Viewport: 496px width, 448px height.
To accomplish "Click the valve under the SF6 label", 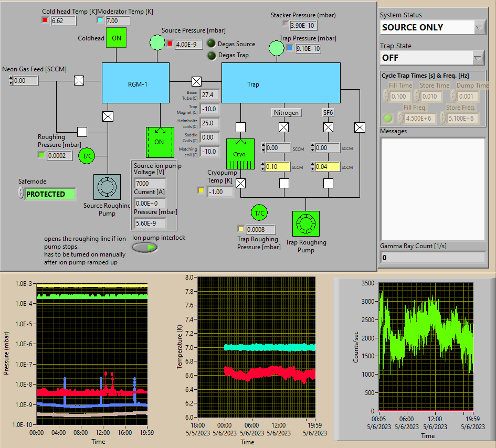I will (328, 127).
